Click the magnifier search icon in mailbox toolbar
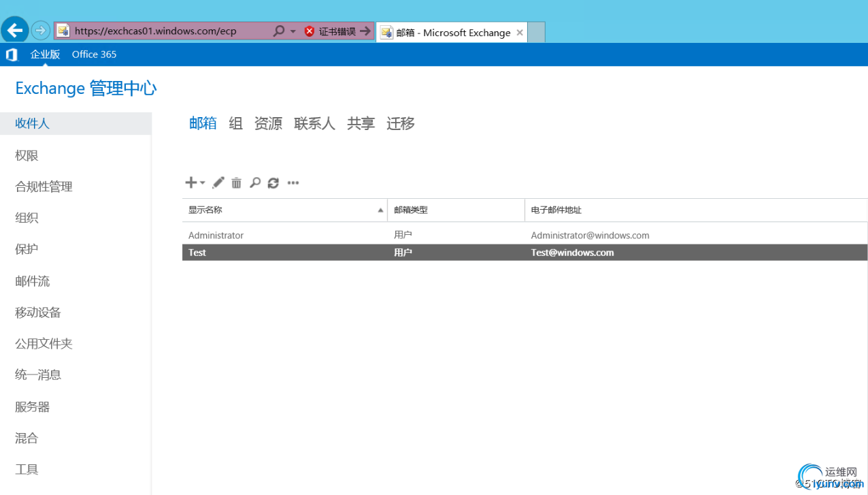 [255, 182]
